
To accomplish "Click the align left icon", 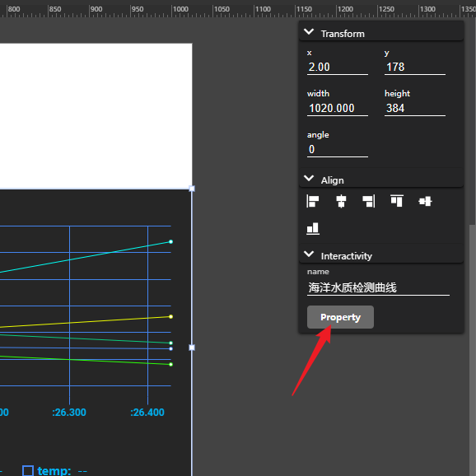I will point(313,201).
